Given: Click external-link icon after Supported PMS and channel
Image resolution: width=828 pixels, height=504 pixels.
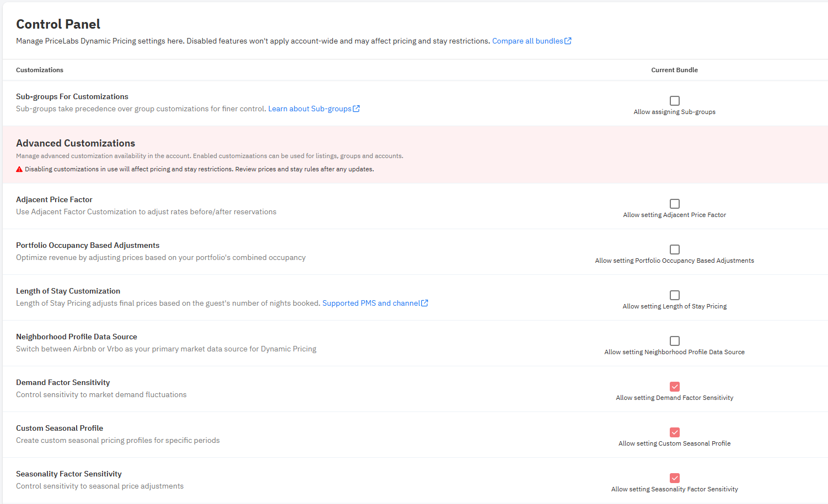Looking at the screenshot, I should point(424,303).
